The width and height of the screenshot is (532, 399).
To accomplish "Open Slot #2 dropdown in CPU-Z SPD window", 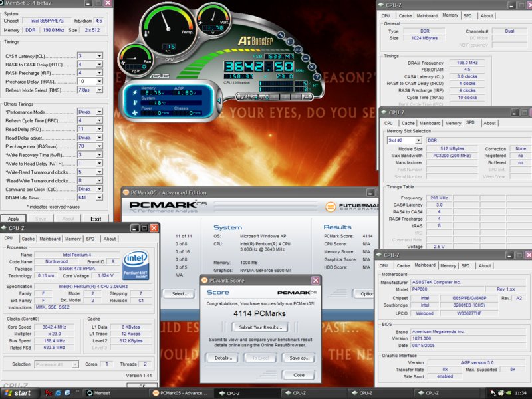I will 418,140.
